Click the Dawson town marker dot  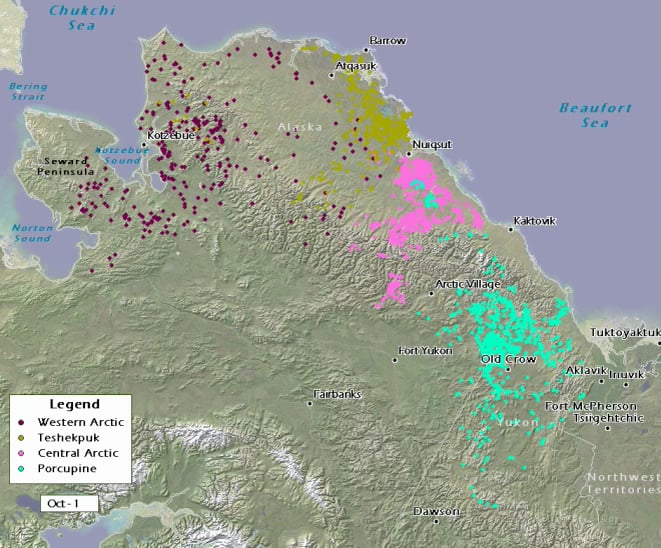[x=436, y=521]
